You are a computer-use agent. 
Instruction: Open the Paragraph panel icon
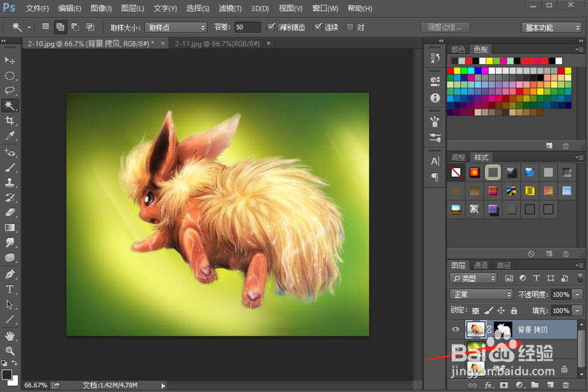pyautogui.click(x=435, y=177)
